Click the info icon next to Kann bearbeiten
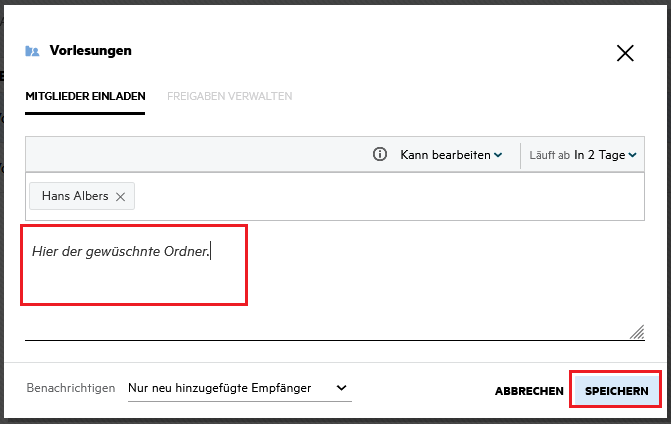This screenshot has width=671, height=424. pyautogui.click(x=380, y=155)
